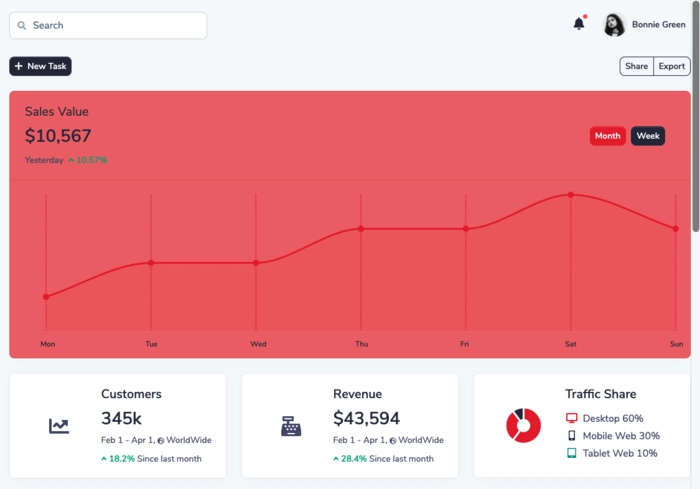
Task: Click the Revenue cash register icon
Action: coord(291,426)
